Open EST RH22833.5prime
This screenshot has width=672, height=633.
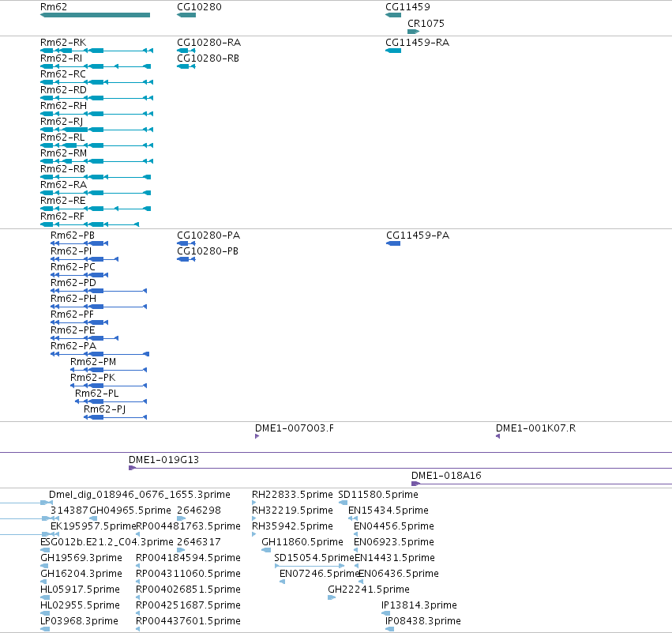pyautogui.click(x=292, y=495)
